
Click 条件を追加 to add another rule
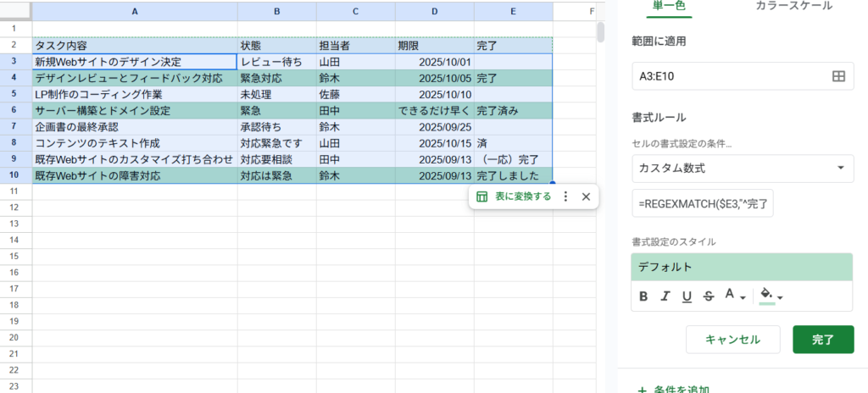673,389
